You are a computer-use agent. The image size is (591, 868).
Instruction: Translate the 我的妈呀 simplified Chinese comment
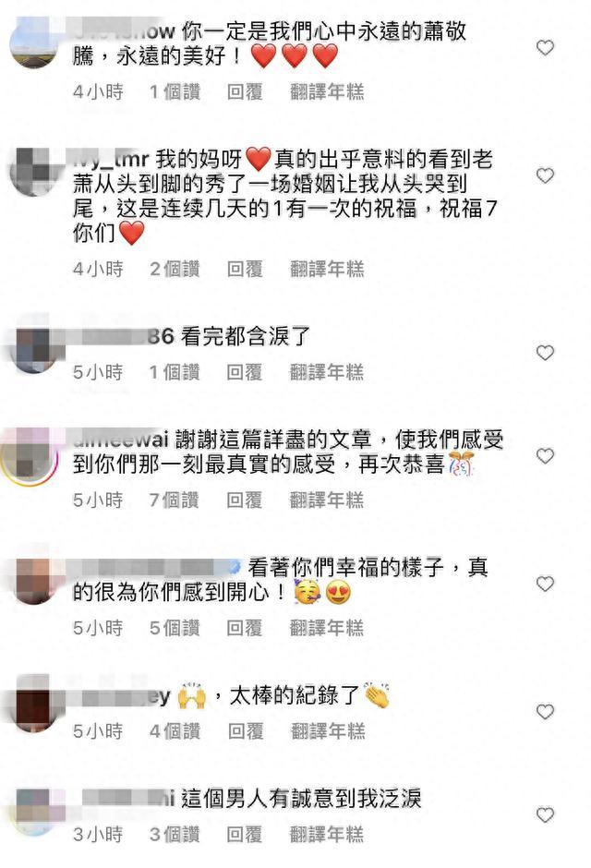[x=327, y=269]
